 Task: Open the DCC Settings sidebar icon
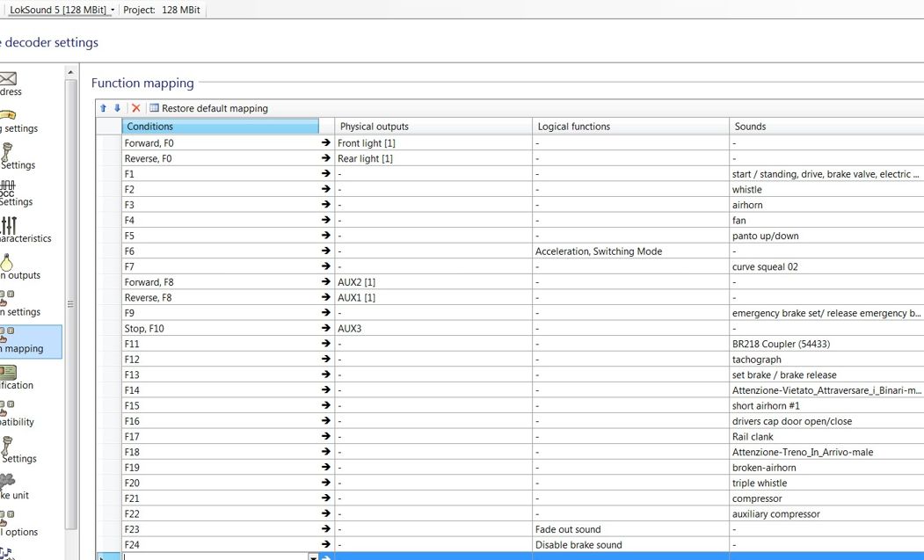click(8, 188)
